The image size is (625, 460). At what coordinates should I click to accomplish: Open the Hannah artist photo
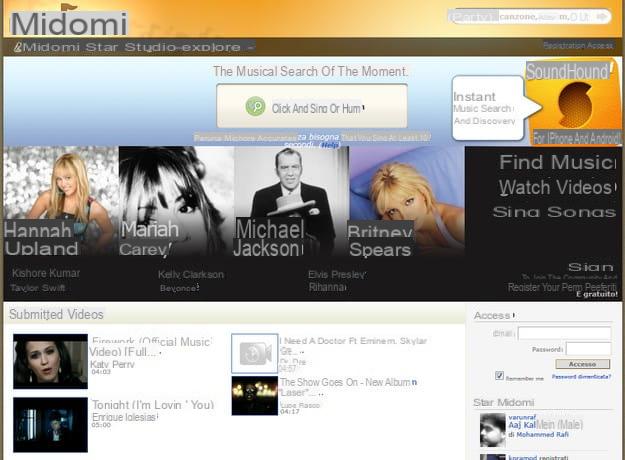61,201
